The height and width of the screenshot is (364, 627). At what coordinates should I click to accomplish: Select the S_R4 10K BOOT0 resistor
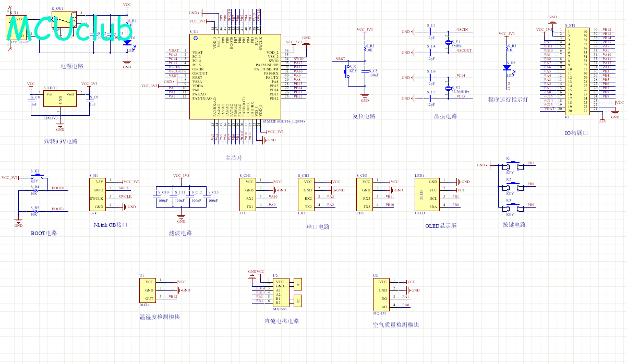[x=34, y=190]
